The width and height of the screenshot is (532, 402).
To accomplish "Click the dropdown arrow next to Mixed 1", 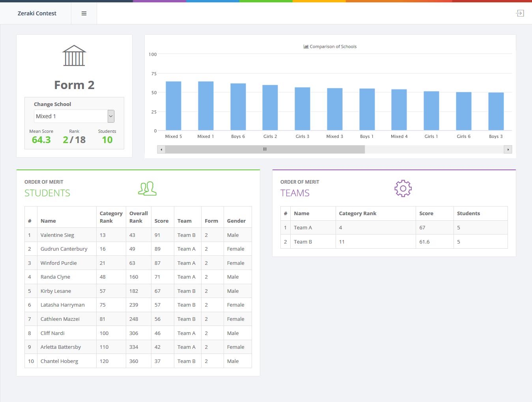I will pos(111,116).
